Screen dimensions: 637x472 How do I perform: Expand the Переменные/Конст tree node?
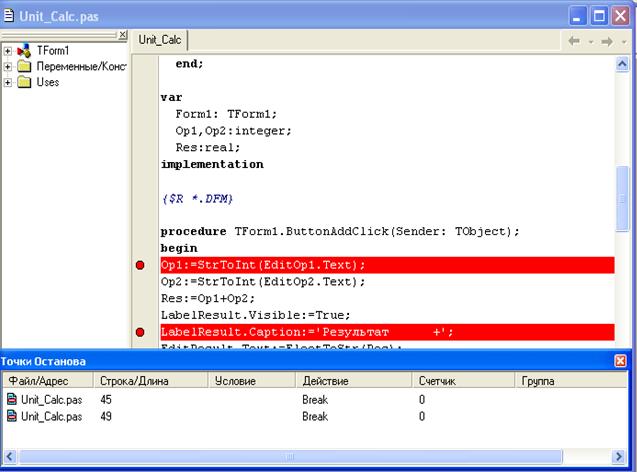tap(7, 67)
